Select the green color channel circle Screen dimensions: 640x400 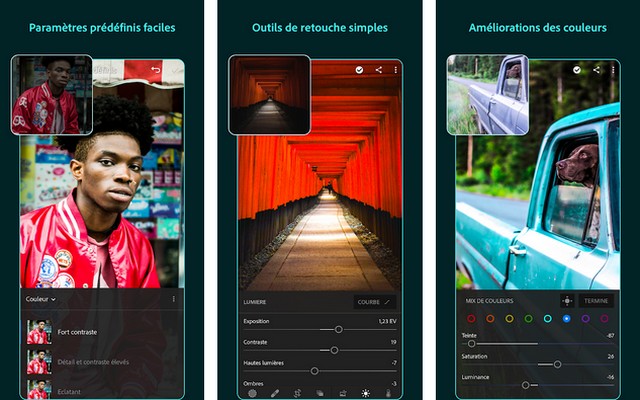(x=528, y=318)
